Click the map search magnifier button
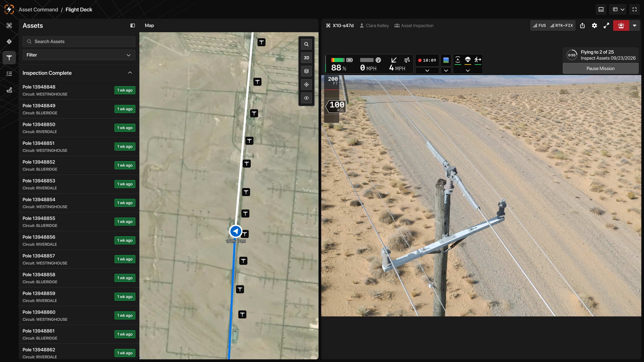The image size is (644, 362). pos(306,44)
